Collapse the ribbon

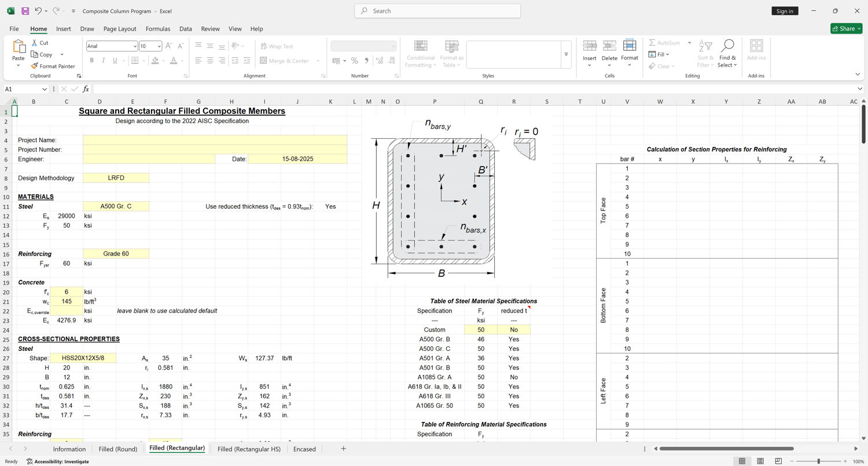(x=858, y=75)
